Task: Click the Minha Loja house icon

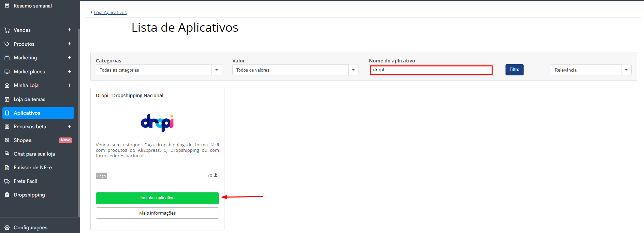Action: click(x=7, y=85)
